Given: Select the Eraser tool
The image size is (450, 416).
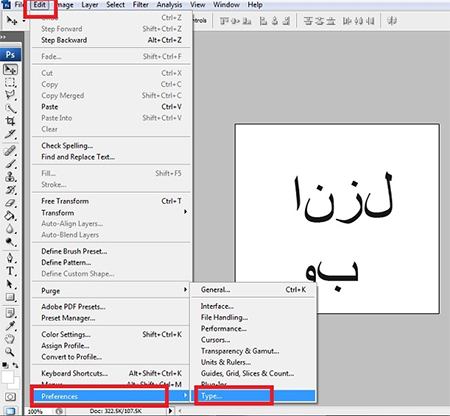Looking at the screenshot, I should (x=10, y=203).
